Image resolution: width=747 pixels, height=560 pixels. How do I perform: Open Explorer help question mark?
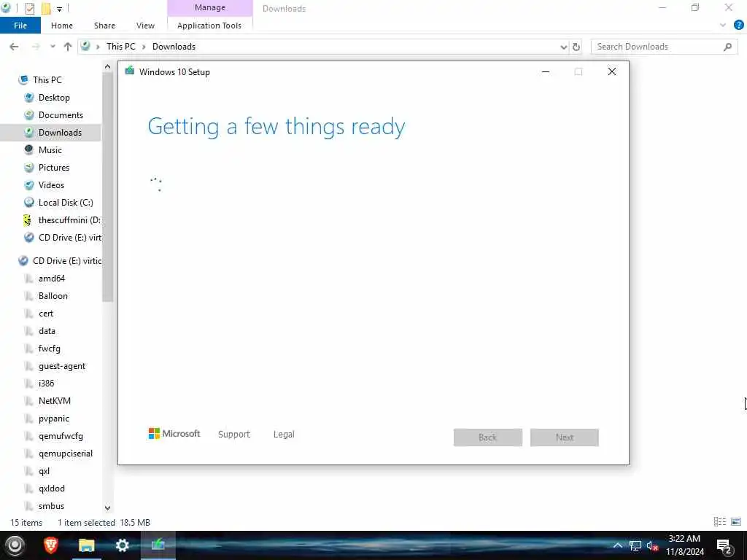[x=739, y=26]
